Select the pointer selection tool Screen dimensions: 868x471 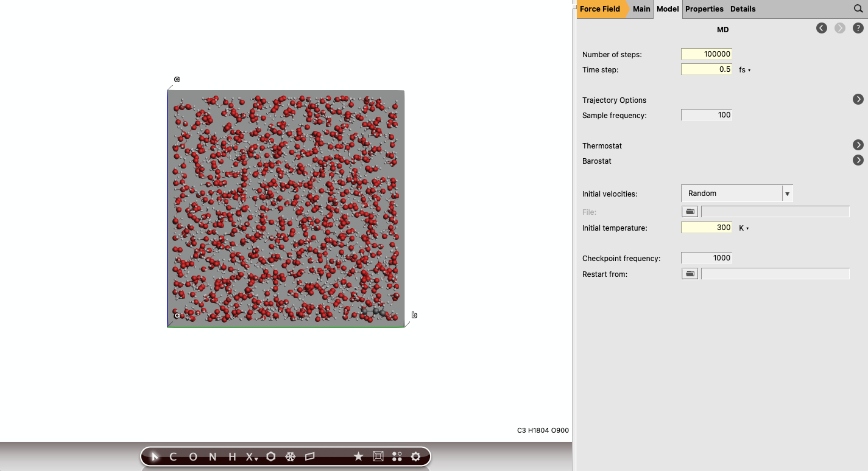(153, 456)
